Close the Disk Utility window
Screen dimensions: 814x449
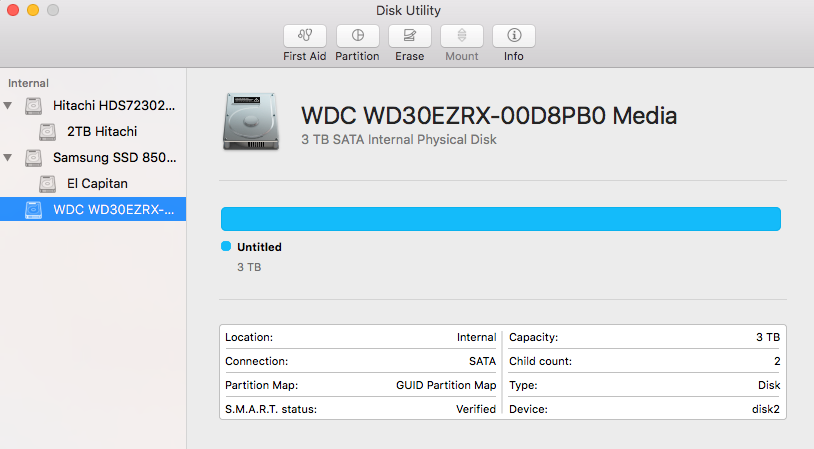coord(13,10)
